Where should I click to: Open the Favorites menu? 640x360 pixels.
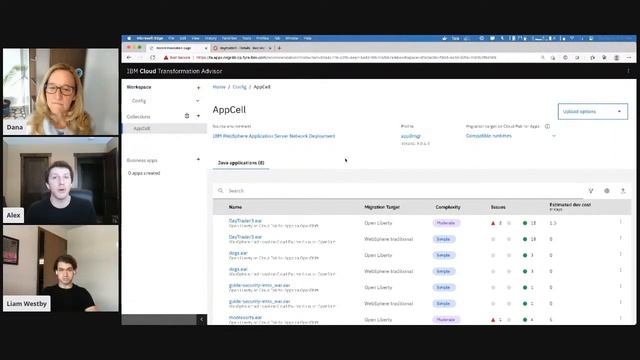(x=229, y=38)
